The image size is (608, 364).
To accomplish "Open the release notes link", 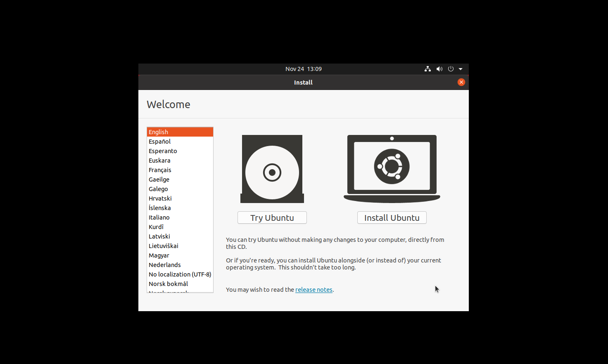I will pos(314,290).
